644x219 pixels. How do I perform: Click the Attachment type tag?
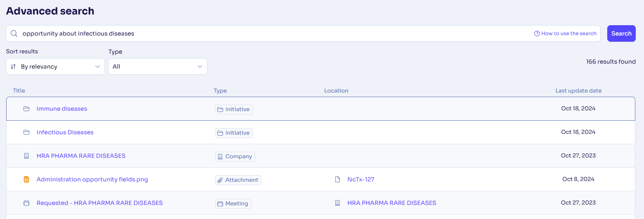click(238, 180)
